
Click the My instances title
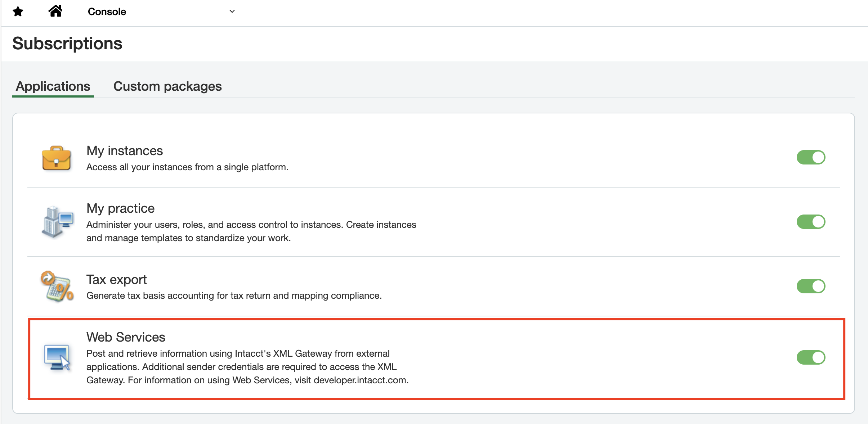(125, 151)
